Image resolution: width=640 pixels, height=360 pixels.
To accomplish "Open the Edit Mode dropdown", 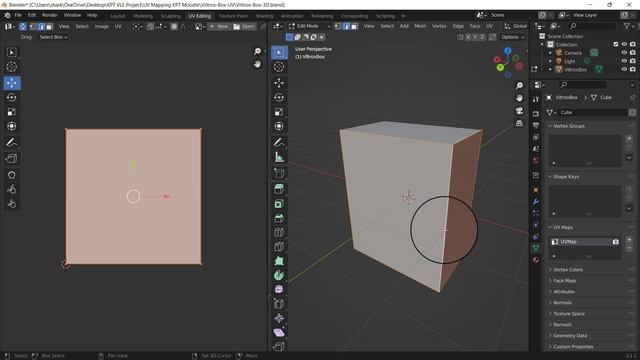I will pyautogui.click(x=310, y=26).
